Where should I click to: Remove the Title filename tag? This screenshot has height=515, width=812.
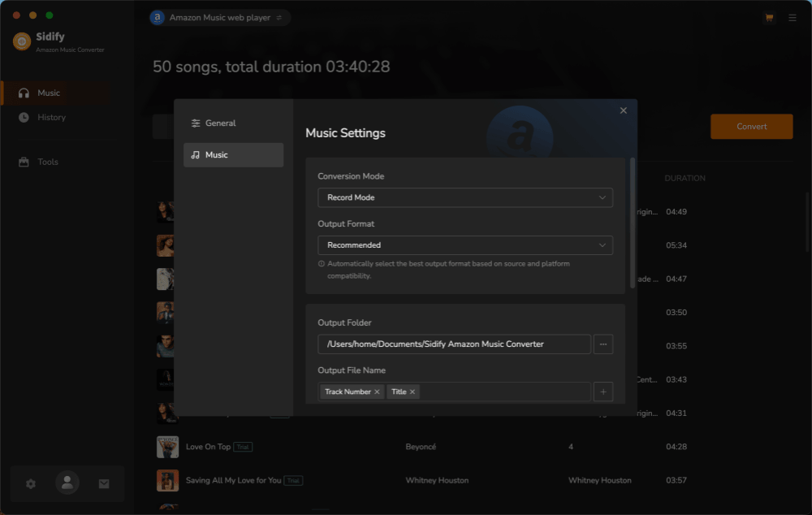coord(412,392)
